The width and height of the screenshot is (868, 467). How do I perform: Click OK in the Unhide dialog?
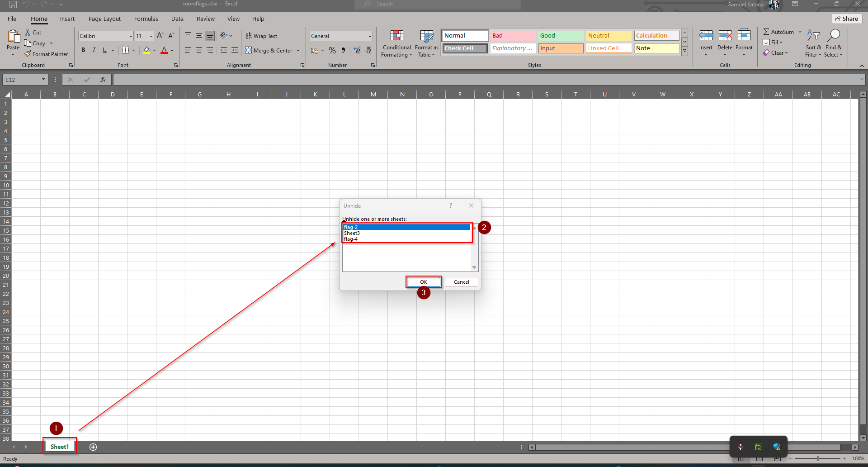pyautogui.click(x=423, y=282)
